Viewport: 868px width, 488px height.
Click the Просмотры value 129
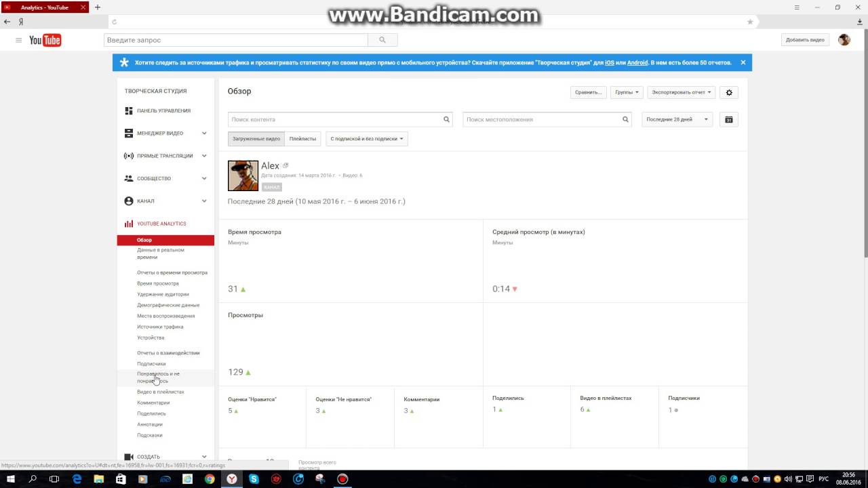pos(235,372)
